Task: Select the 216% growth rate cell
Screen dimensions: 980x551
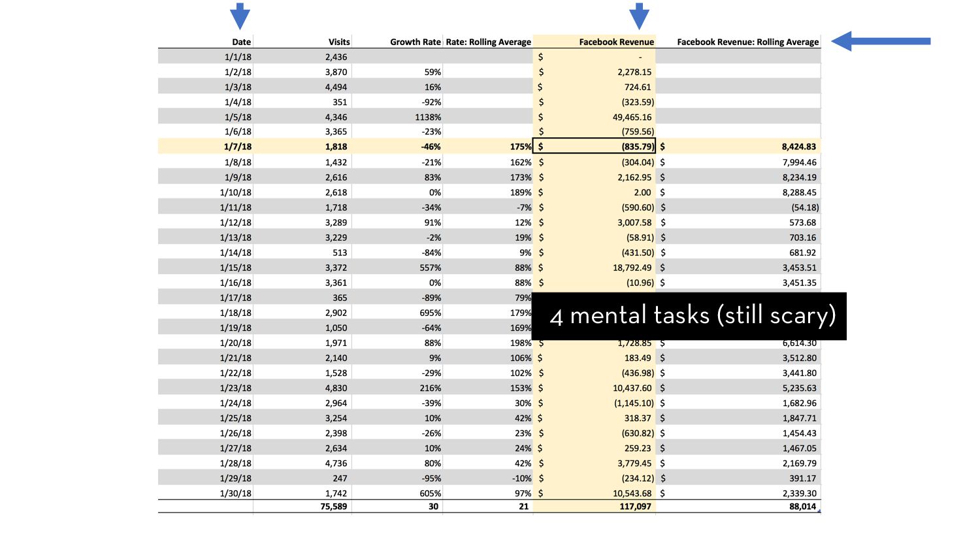Action: click(431, 388)
